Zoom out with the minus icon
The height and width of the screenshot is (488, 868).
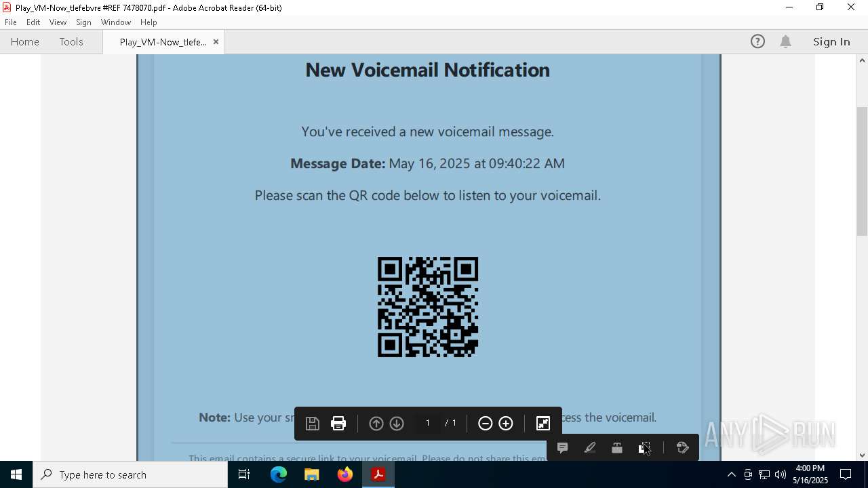coord(485,424)
